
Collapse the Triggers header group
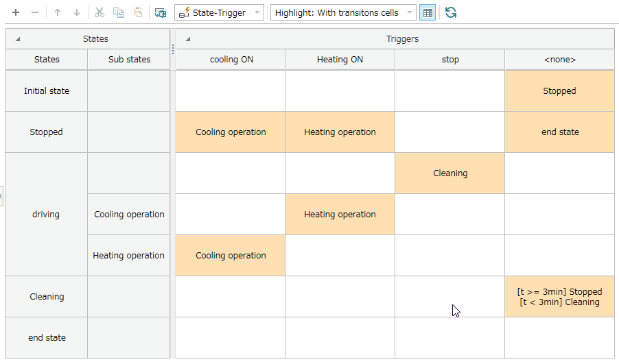coord(188,39)
